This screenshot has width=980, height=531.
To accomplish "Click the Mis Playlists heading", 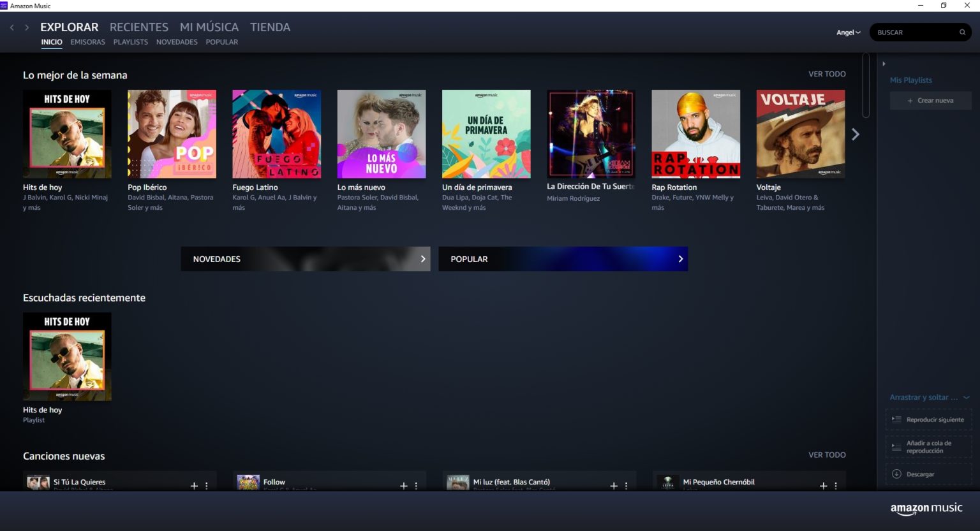I will click(x=911, y=80).
